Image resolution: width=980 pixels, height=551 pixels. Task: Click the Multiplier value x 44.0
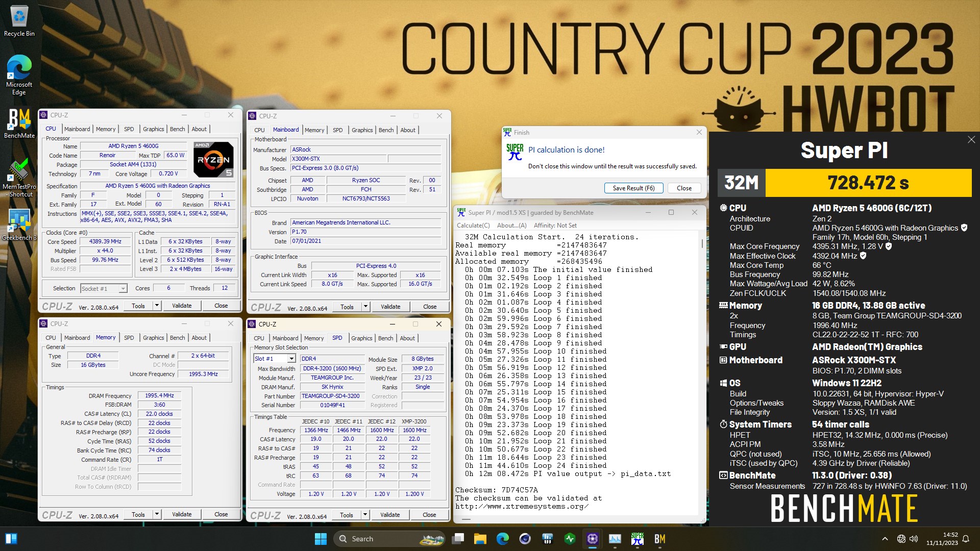point(105,251)
